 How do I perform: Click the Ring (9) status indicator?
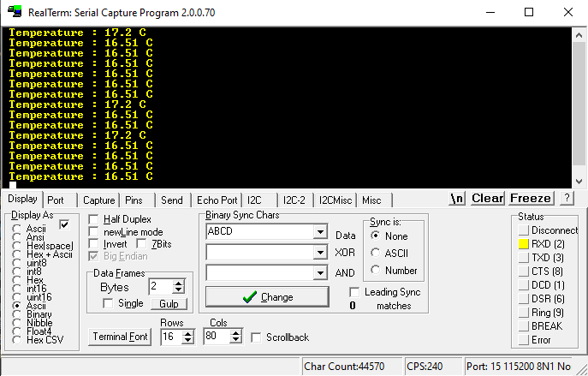pyautogui.click(x=523, y=313)
